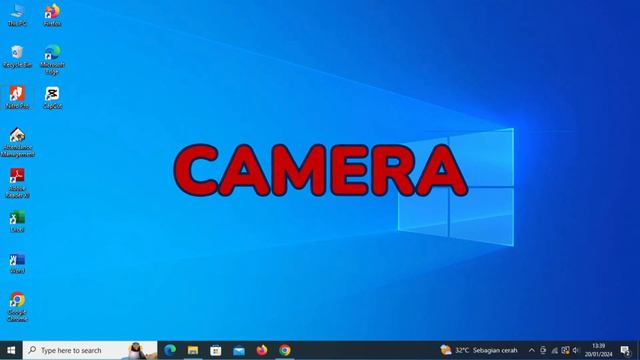Open Firefox desktop shortcut

tap(52, 15)
